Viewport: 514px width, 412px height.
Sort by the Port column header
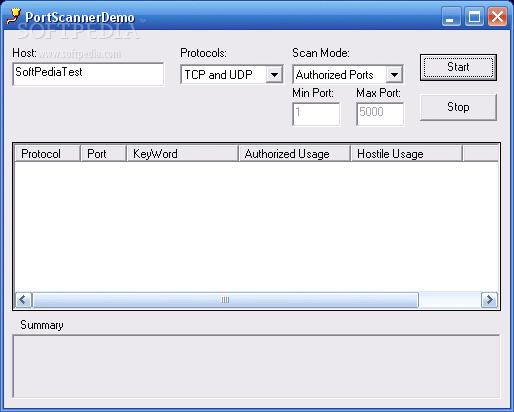click(x=103, y=154)
